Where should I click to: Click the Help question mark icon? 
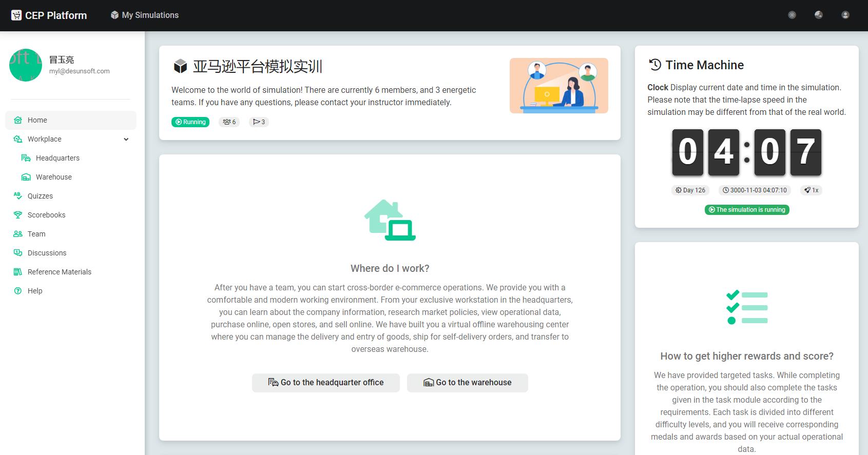[x=18, y=291]
